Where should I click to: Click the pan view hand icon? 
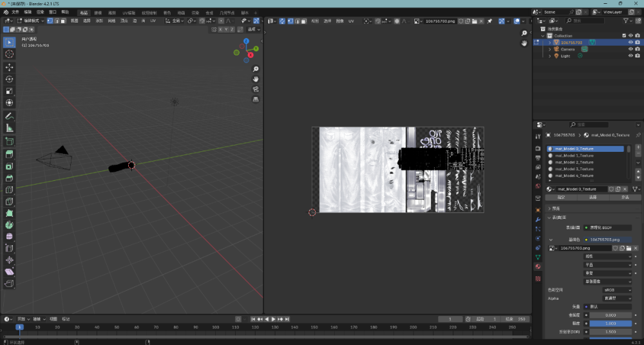click(x=256, y=79)
